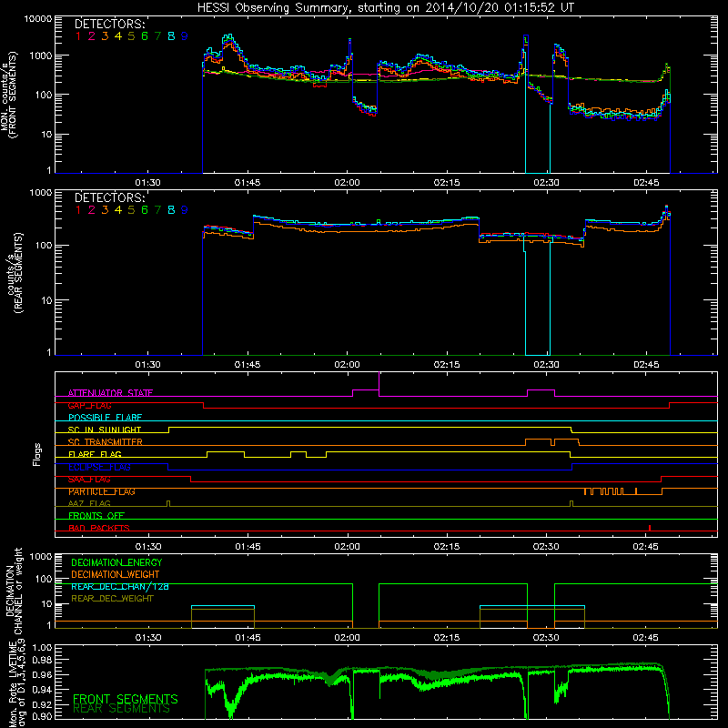Select the blue detector 9 label in front segments legend
Screen dimensions: 728x728
185,36
